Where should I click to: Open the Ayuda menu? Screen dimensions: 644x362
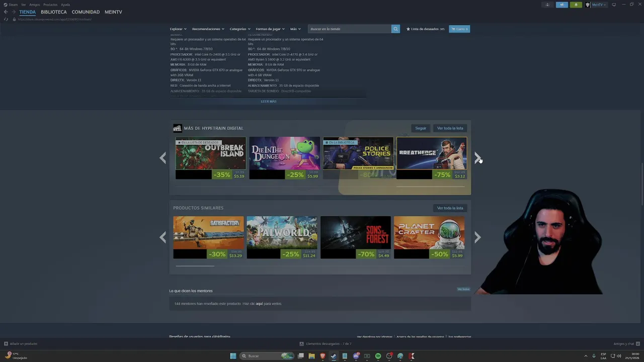65,5
